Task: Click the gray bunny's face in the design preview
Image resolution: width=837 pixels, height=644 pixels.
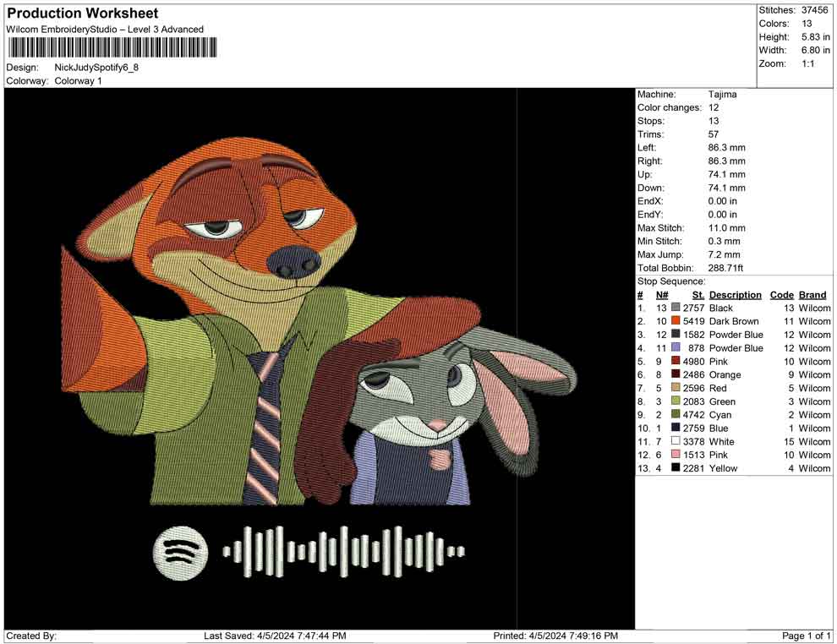Action: [x=414, y=396]
